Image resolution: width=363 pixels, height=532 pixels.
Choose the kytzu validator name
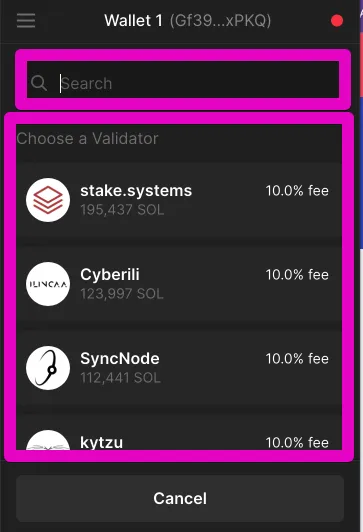coord(101,442)
